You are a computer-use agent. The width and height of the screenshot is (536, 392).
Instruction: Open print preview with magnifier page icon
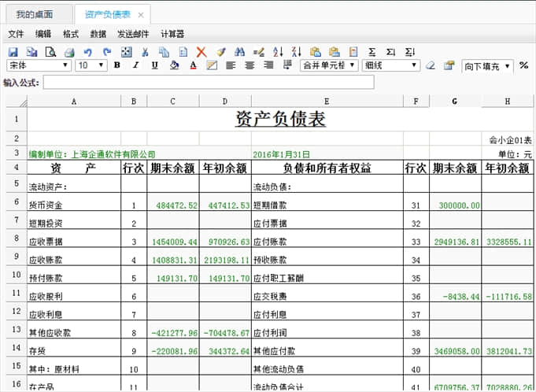[x=50, y=52]
